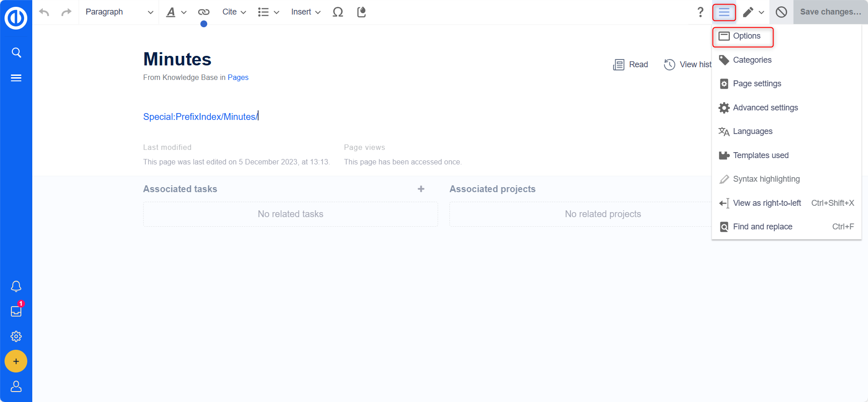Screen dimensions: 868x402
Task: Open the notifications bell icon
Action: point(16,286)
